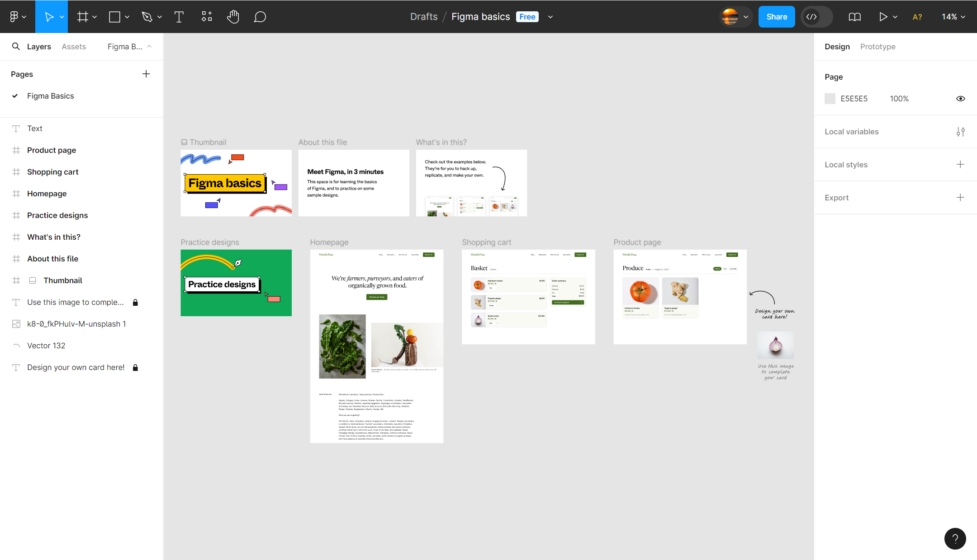Select the Practice designs frame on canvas

tap(236, 283)
